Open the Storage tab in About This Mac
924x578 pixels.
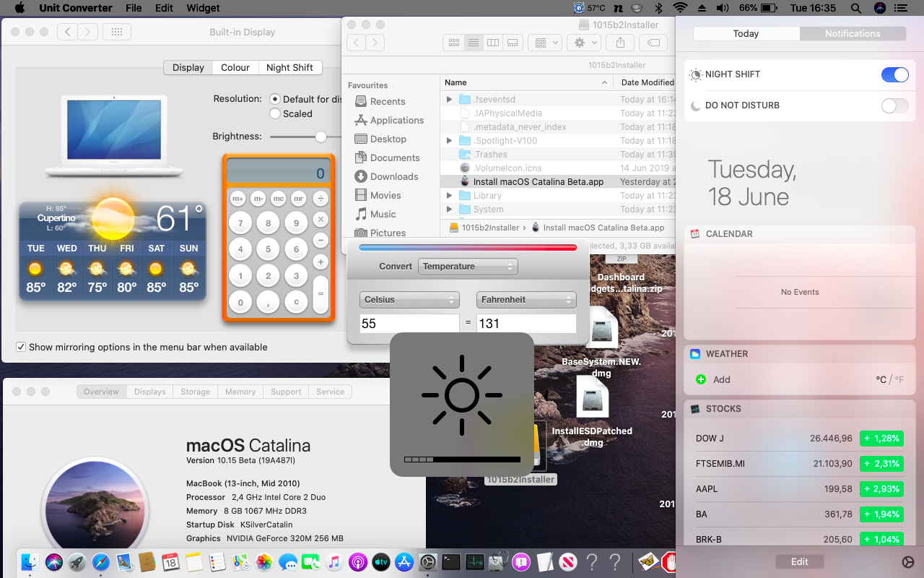pyautogui.click(x=195, y=392)
